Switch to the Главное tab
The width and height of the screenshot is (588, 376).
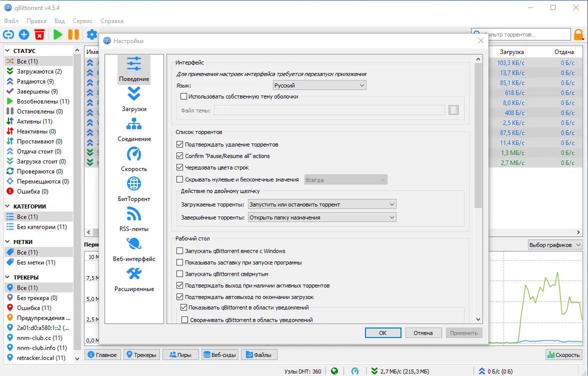click(x=102, y=354)
